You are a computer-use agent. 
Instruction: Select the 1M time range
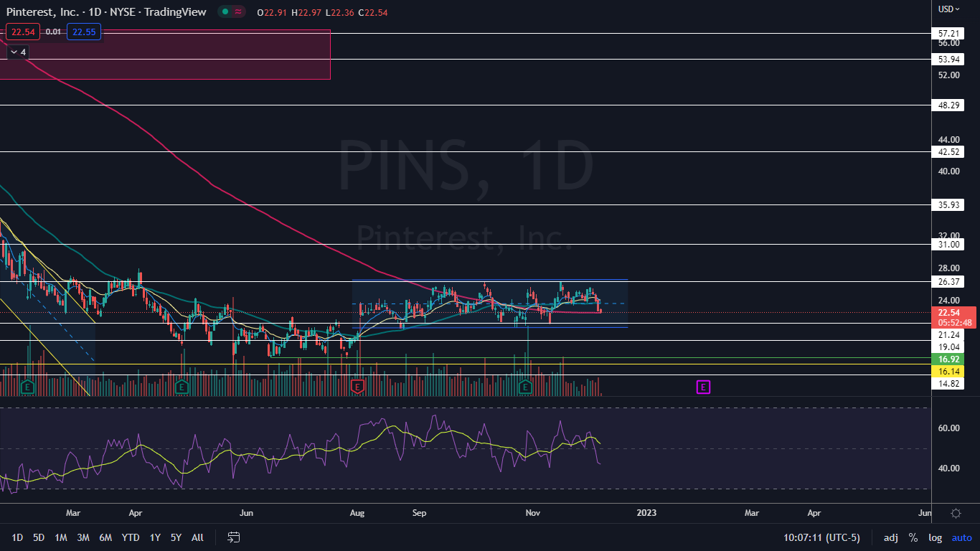[x=61, y=537]
